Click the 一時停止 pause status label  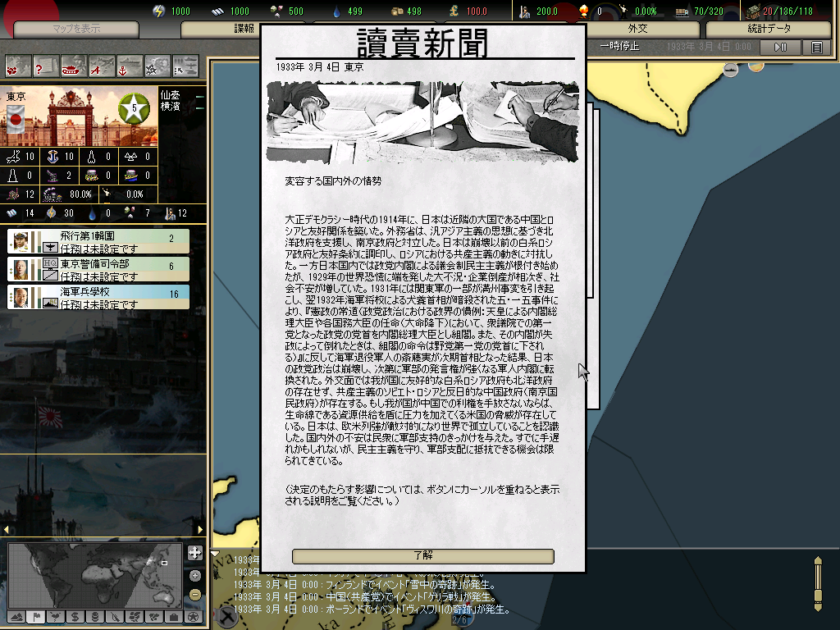(x=619, y=47)
